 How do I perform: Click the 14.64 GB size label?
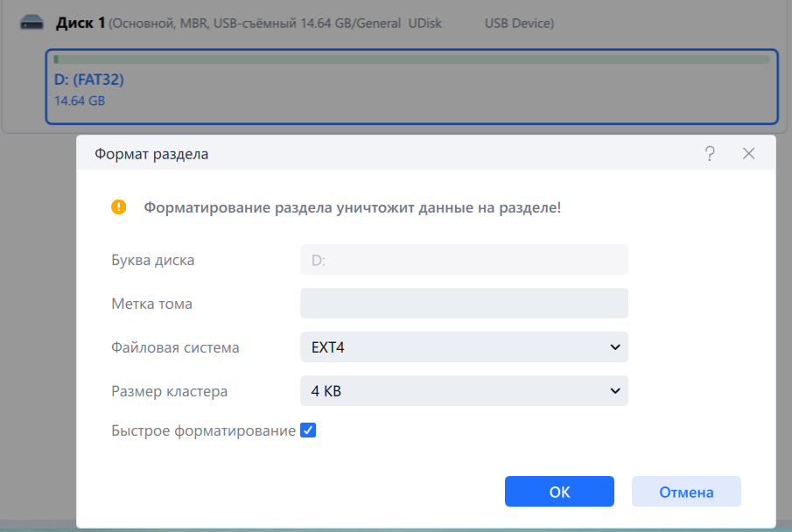point(78,101)
